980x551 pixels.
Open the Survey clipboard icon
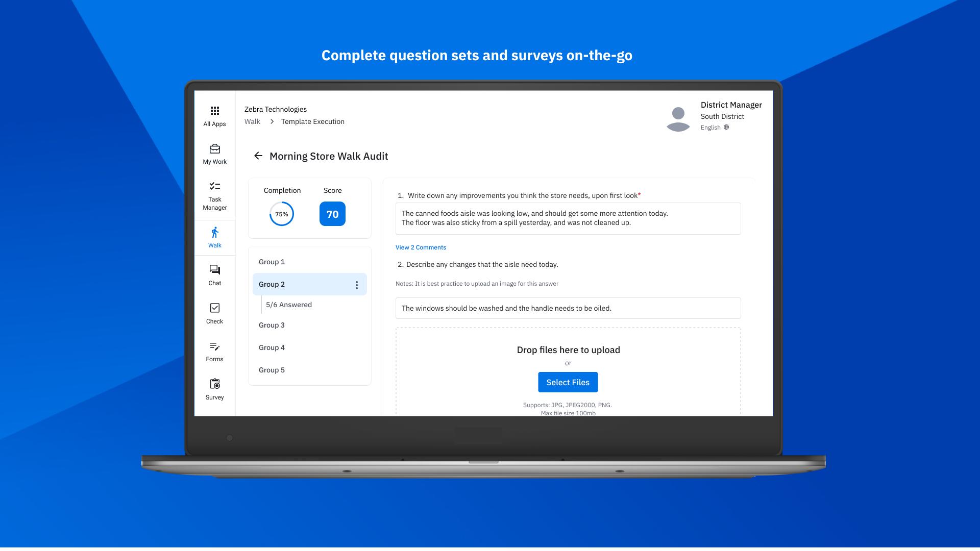[x=215, y=384]
